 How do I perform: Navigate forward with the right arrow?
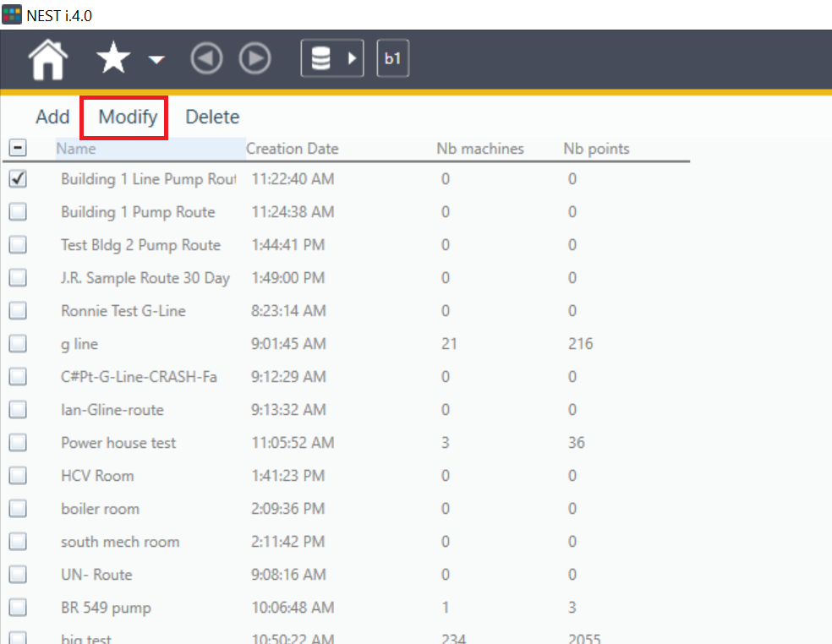(255, 58)
